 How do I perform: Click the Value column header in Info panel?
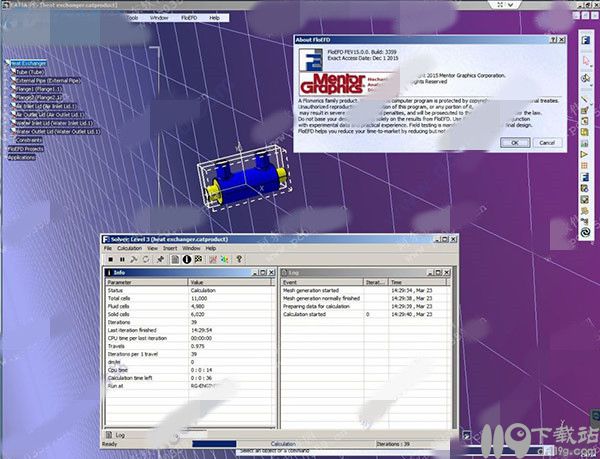pyautogui.click(x=232, y=282)
